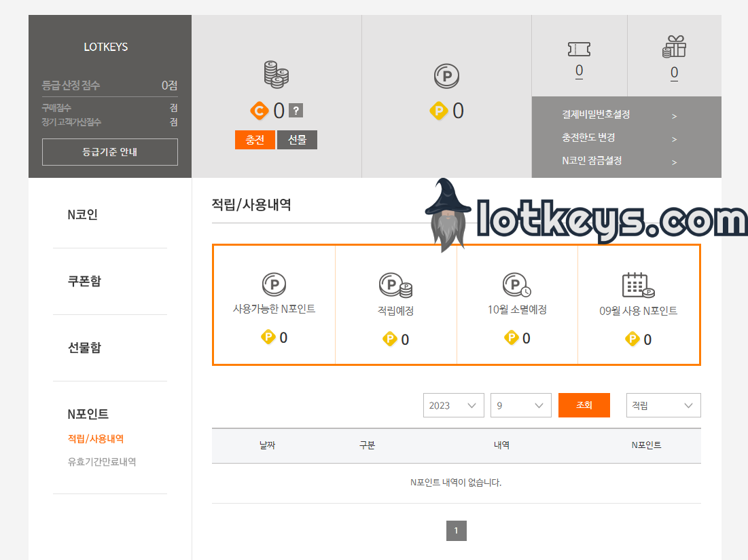Open the N coin question mark help

(296, 111)
